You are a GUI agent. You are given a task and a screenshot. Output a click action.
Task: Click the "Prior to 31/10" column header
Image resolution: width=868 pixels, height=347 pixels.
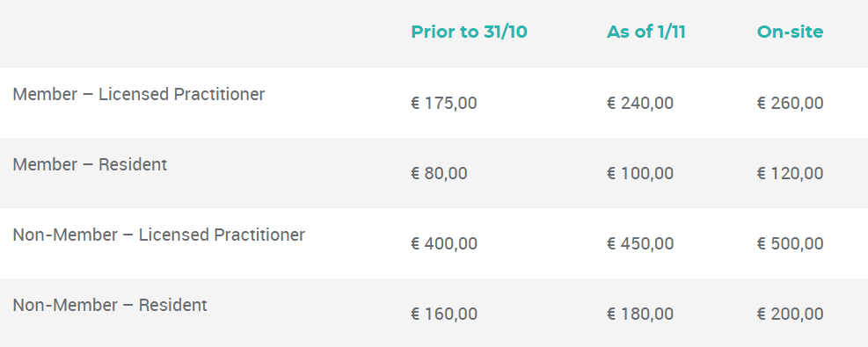(469, 32)
